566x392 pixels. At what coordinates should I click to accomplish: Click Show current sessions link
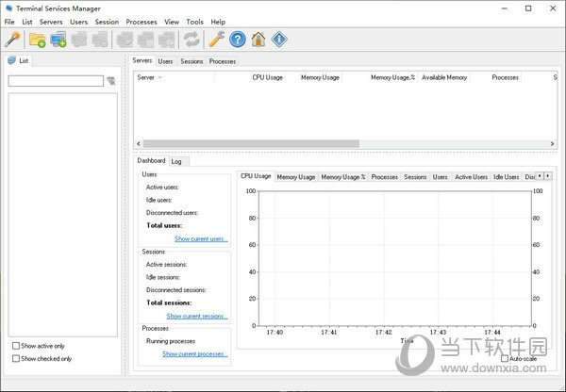(x=197, y=316)
